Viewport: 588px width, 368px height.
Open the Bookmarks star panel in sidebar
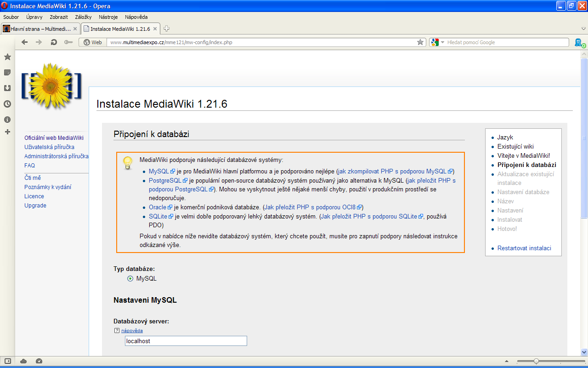(7, 57)
